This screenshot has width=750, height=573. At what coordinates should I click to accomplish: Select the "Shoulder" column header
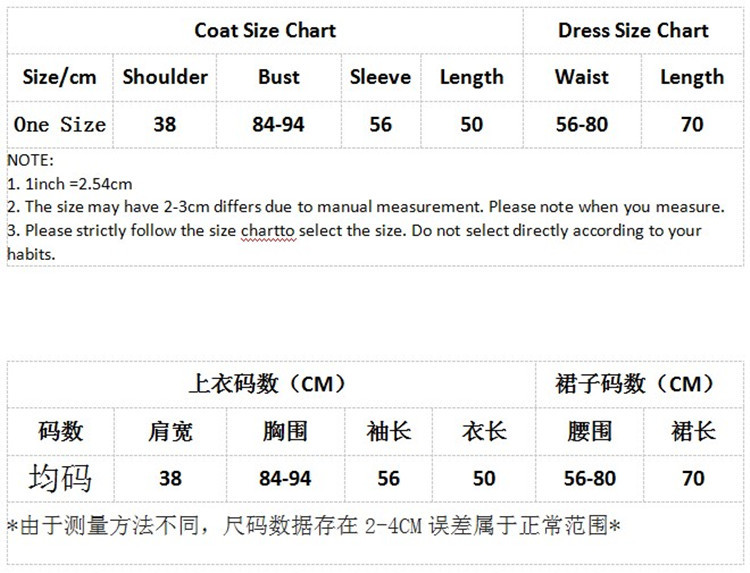[165, 77]
